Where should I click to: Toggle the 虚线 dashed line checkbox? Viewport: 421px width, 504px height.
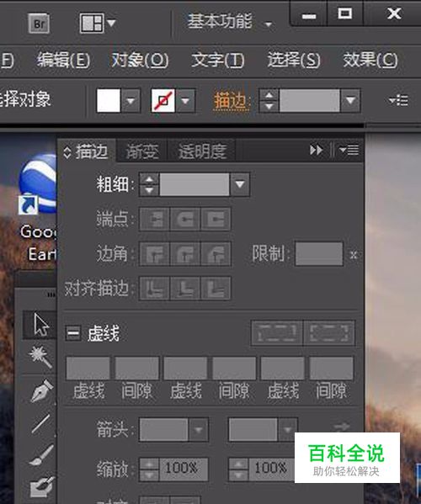click(x=73, y=333)
